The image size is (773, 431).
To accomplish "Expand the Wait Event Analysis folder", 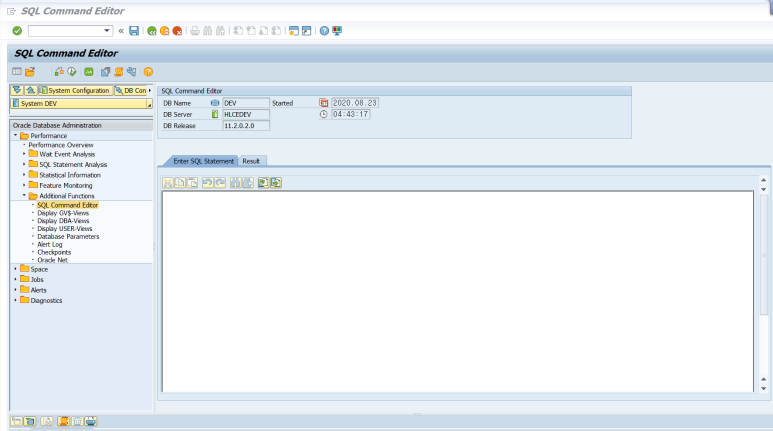I will (x=24, y=154).
